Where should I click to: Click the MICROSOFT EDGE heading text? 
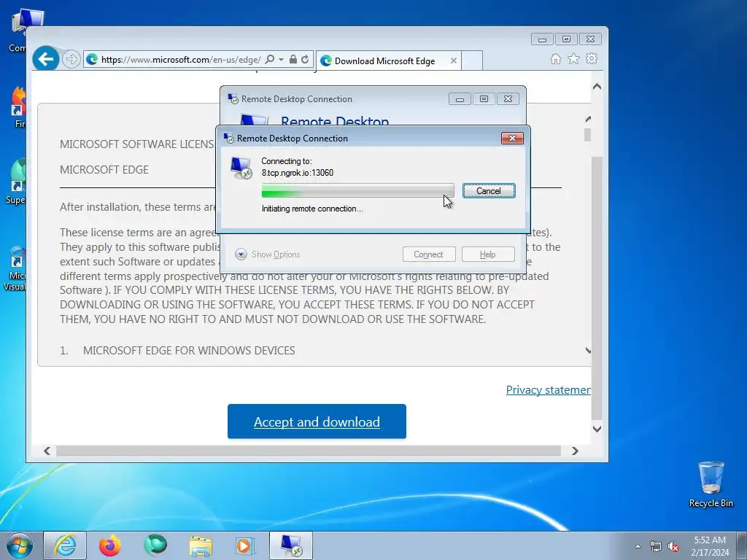pos(104,169)
